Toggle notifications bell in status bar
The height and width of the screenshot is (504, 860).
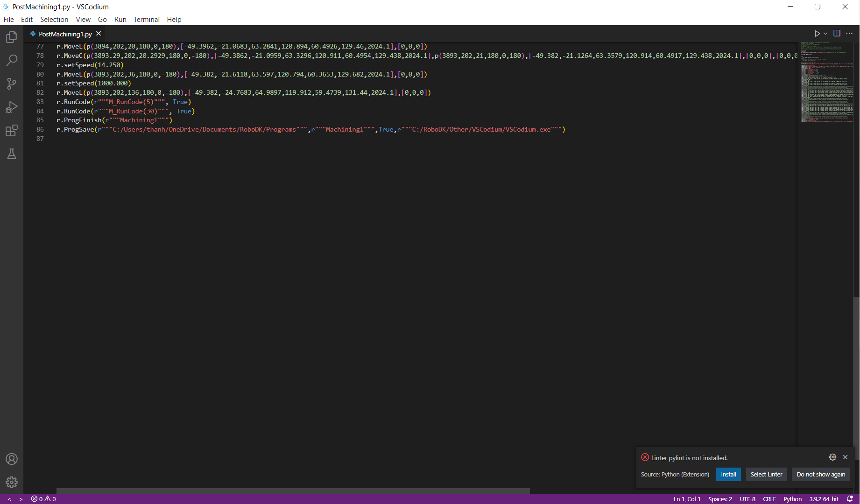pos(850,499)
